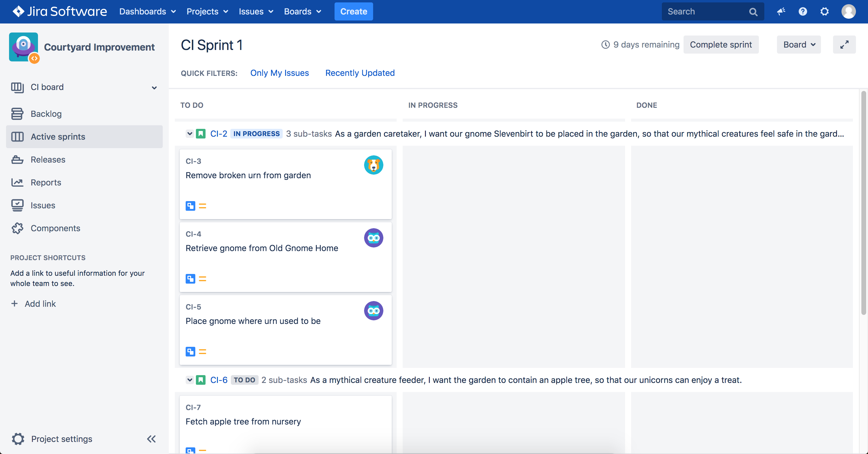Go to Backlog in the sidebar
Viewport: 868px width, 454px height.
click(x=84, y=114)
